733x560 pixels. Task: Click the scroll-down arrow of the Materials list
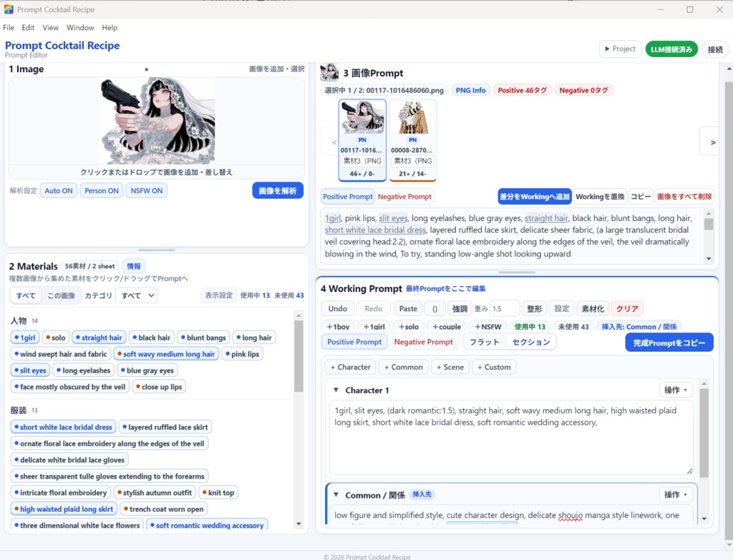pos(298,524)
